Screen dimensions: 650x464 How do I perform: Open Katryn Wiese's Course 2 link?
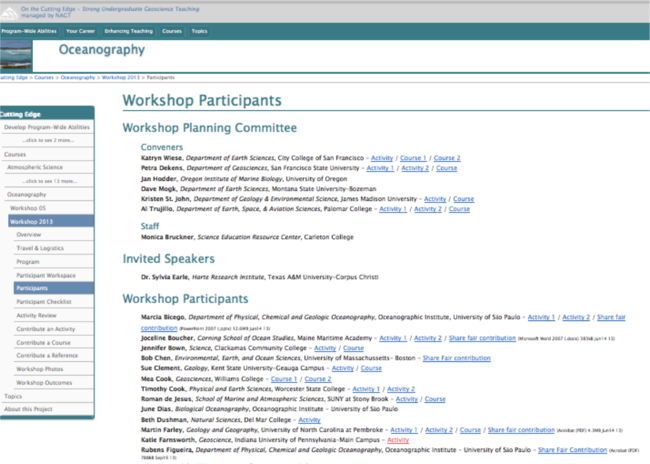click(446, 158)
